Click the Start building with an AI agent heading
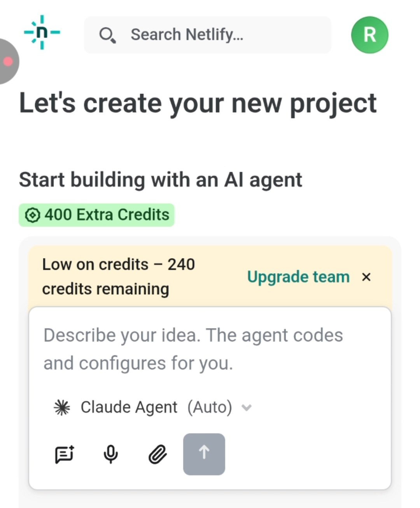Image resolution: width=420 pixels, height=508 pixels. click(161, 180)
